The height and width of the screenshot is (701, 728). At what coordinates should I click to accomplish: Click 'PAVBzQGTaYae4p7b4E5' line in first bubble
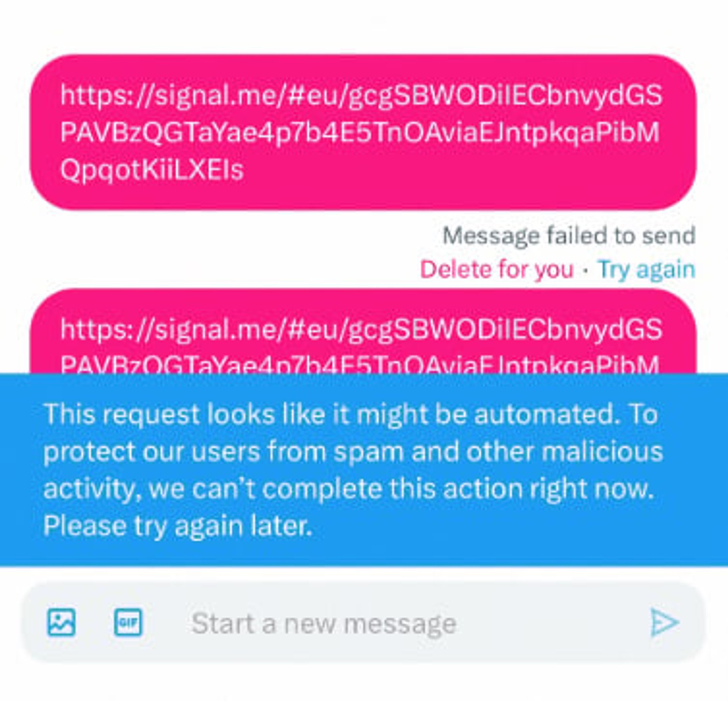[x=216, y=133]
